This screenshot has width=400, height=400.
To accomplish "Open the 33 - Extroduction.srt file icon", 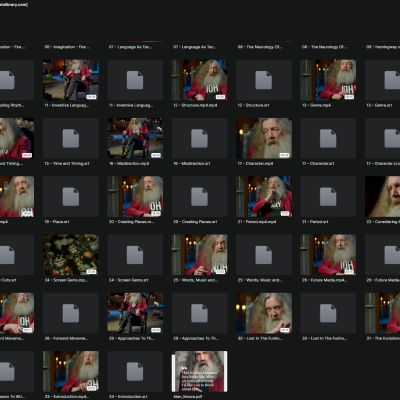I will pos(135,371).
